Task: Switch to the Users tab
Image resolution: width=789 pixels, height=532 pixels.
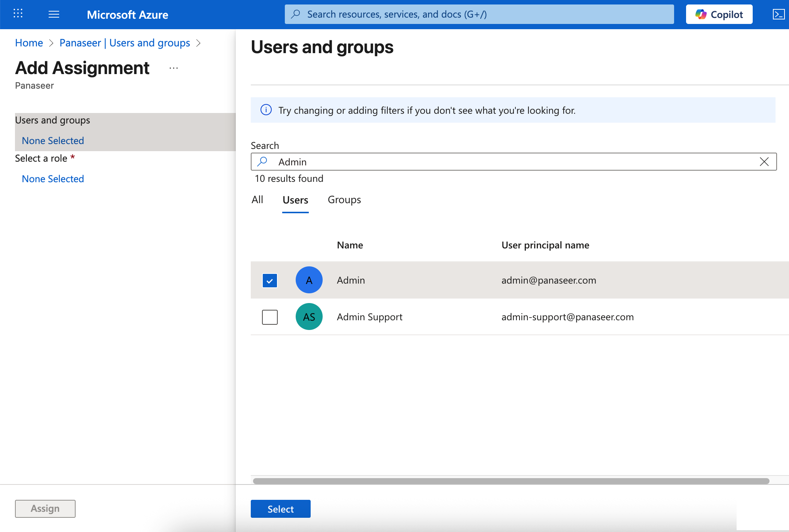Action: point(295,200)
